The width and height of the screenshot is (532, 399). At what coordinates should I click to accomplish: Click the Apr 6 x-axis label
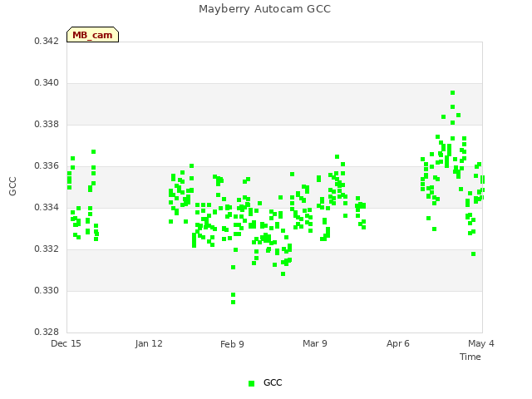pos(398,343)
